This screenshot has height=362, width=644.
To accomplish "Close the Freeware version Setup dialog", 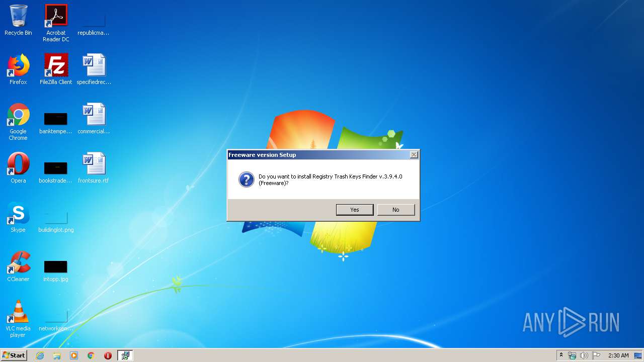I will point(414,155).
